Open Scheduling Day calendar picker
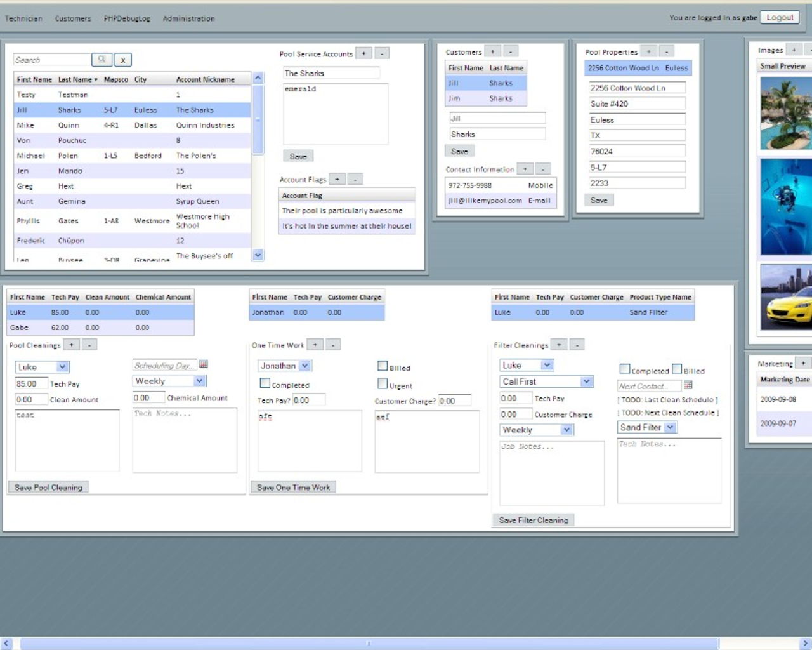812x650 pixels. (x=204, y=364)
